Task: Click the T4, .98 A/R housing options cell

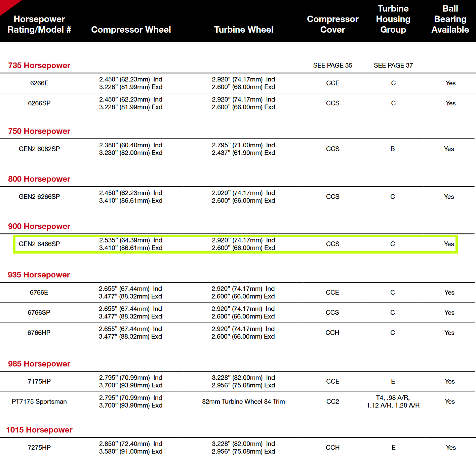Action: pos(393,402)
